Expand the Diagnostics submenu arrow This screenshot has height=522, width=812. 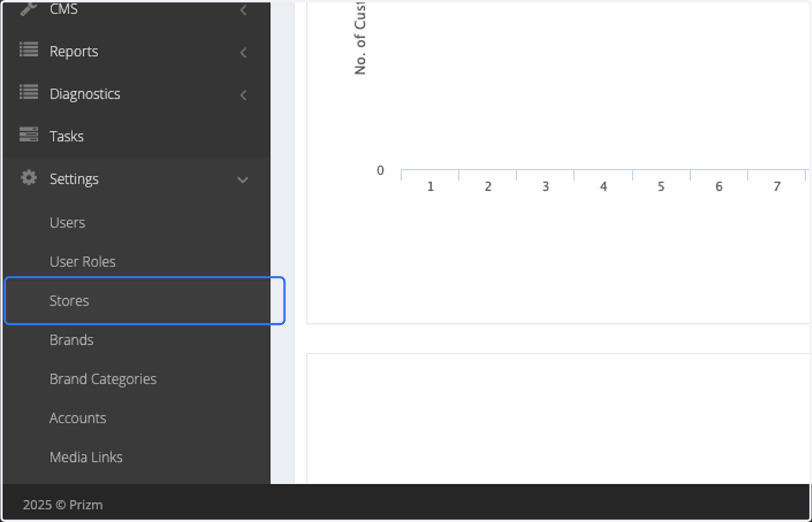point(243,95)
